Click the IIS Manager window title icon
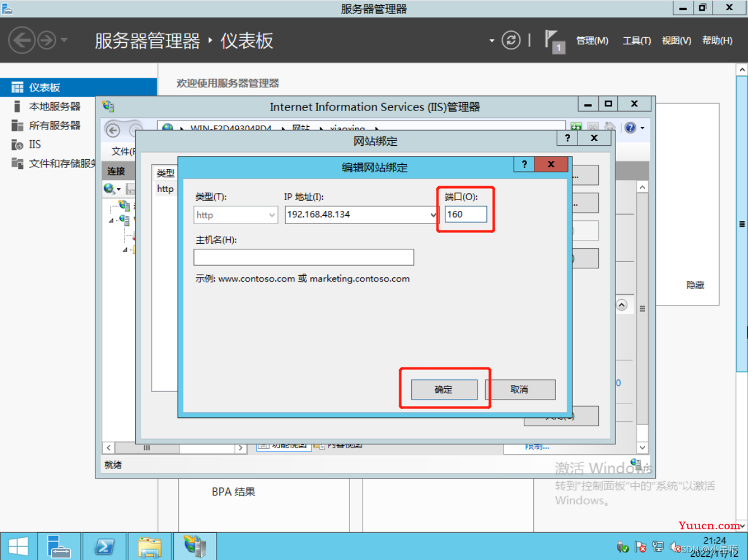The image size is (748, 560). click(108, 106)
